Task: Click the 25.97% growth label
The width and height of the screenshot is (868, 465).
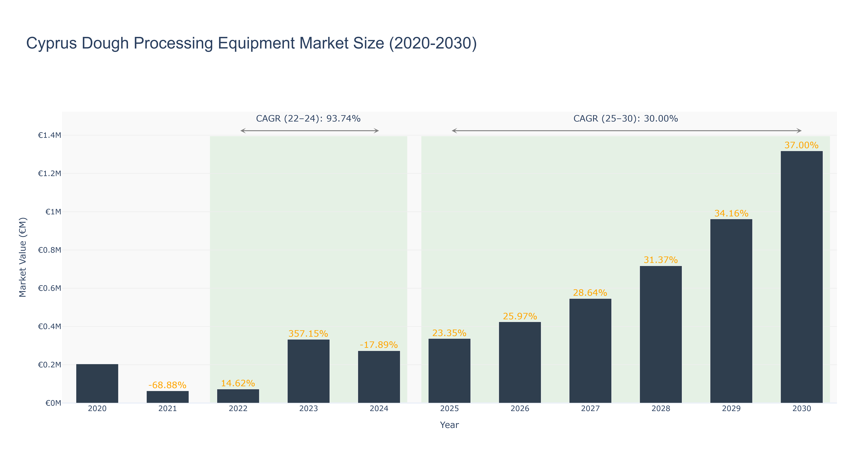Action: coord(520,316)
